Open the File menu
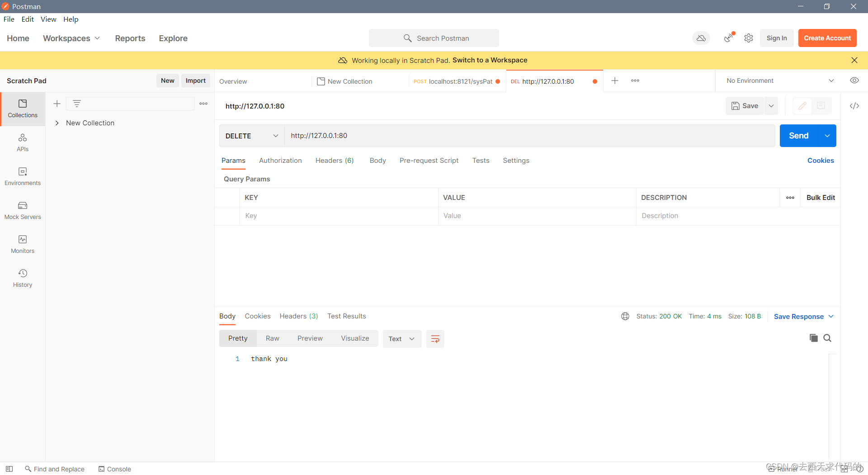The image size is (868, 475). point(9,19)
